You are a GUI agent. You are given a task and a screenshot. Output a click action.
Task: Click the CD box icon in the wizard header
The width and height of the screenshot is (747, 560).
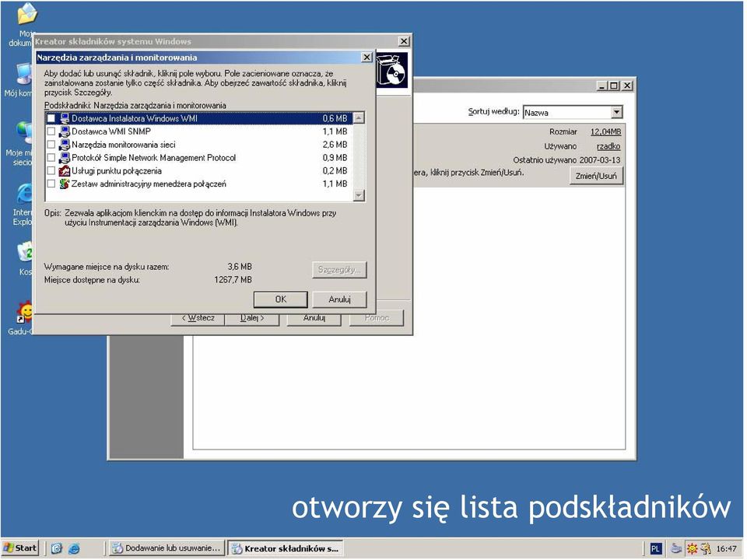(x=391, y=70)
